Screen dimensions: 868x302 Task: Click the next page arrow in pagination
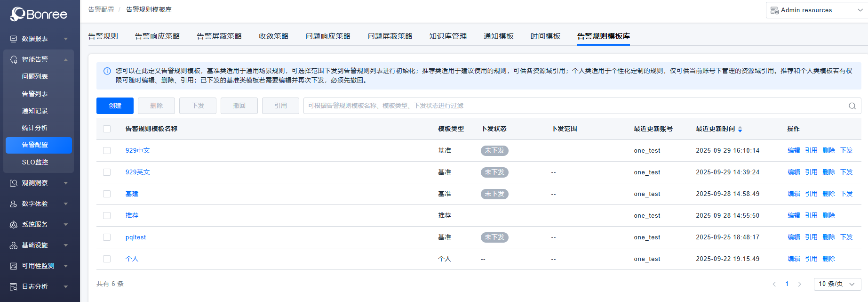[x=799, y=284]
